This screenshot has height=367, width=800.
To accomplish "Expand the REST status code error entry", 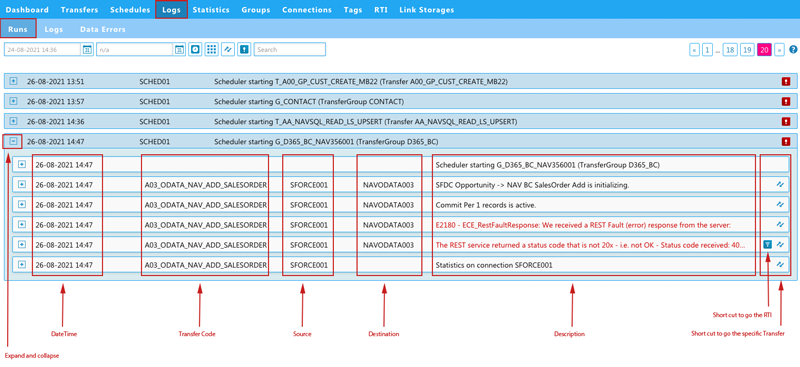I will (x=21, y=244).
